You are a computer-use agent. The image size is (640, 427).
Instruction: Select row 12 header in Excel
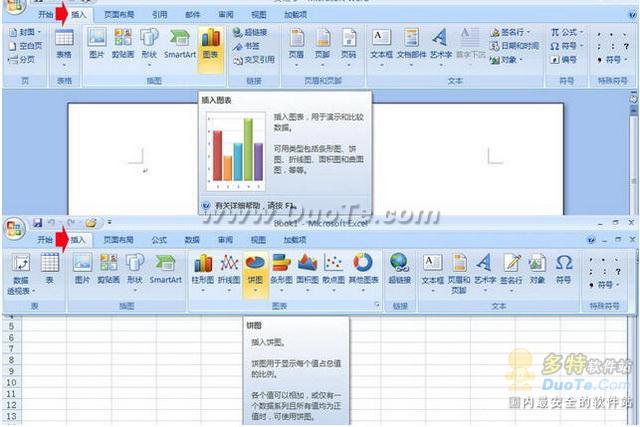click(x=11, y=405)
